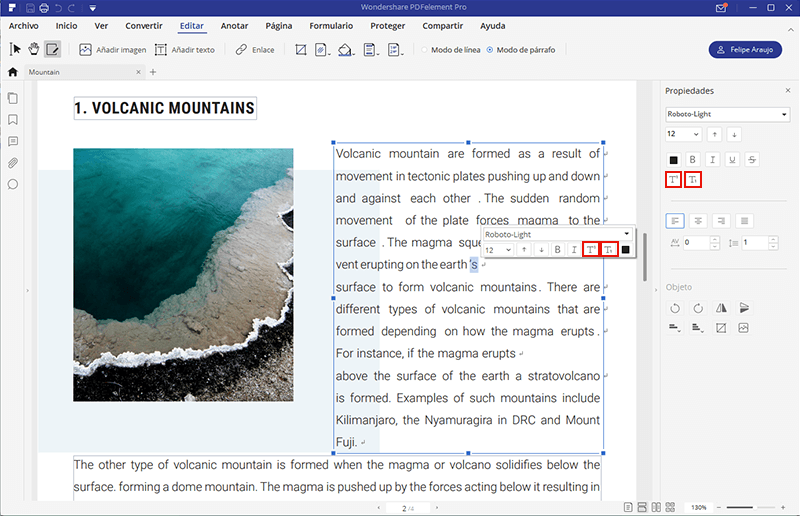Screen dimensions: 800x516
Task: Click the zoom slider in status bar
Action: click(x=751, y=508)
